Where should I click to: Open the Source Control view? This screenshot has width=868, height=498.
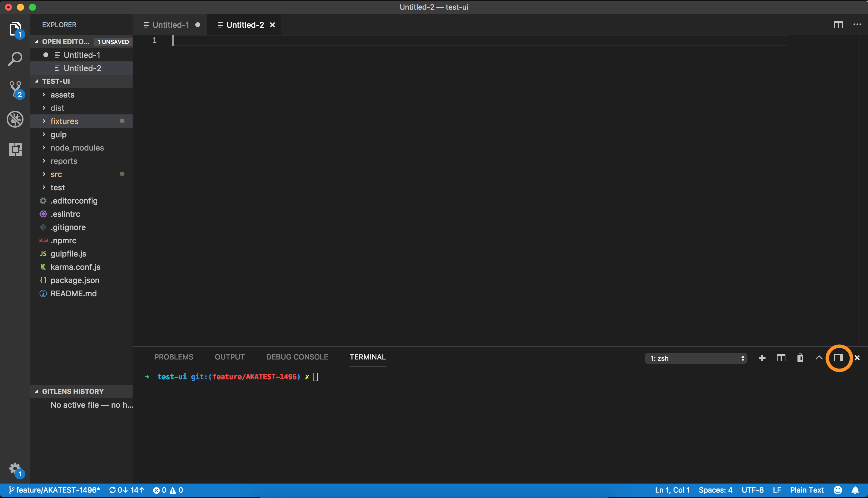click(15, 89)
